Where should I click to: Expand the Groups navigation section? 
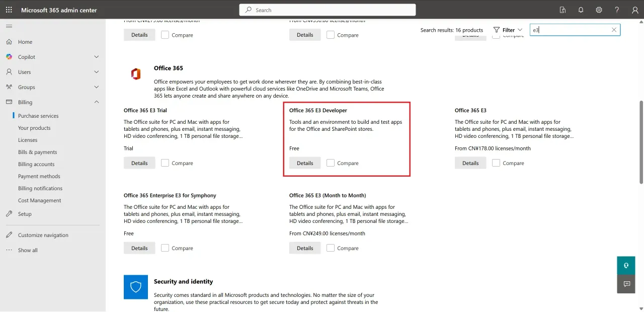pyautogui.click(x=97, y=87)
